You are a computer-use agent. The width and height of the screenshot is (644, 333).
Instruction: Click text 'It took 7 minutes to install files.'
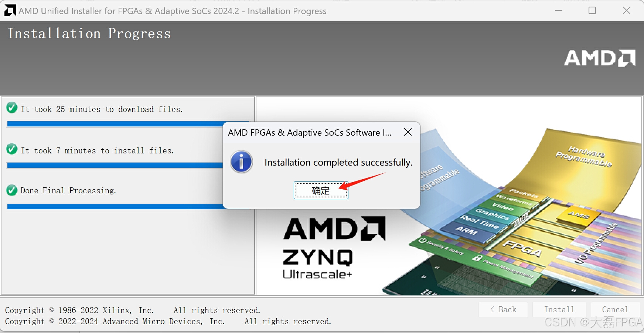point(98,151)
